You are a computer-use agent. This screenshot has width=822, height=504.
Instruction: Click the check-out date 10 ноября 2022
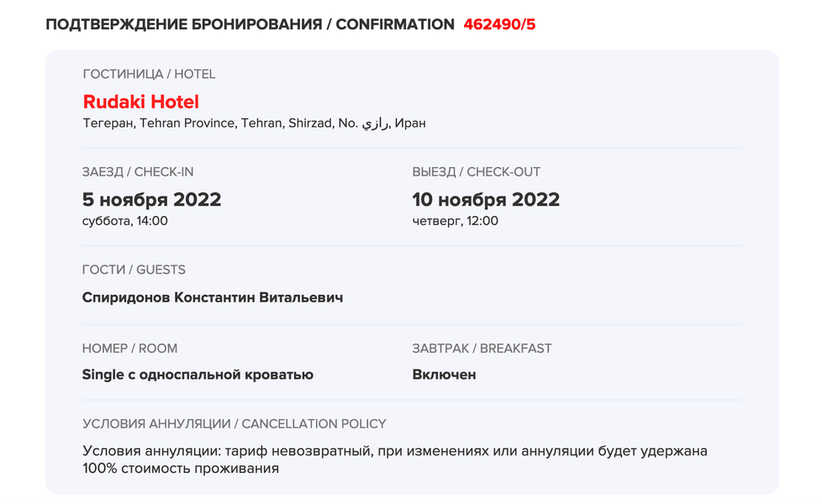(486, 200)
